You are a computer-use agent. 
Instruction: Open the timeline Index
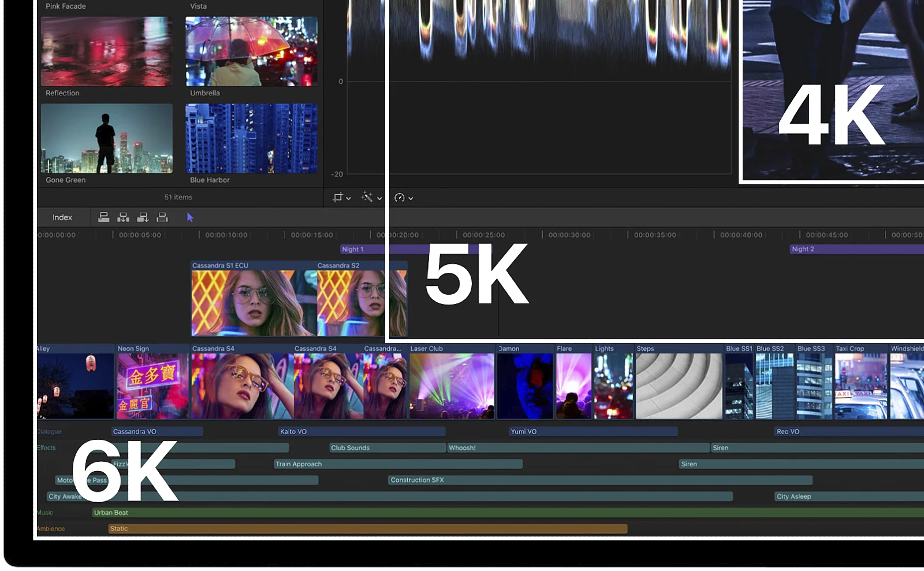pyautogui.click(x=62, y=217)
